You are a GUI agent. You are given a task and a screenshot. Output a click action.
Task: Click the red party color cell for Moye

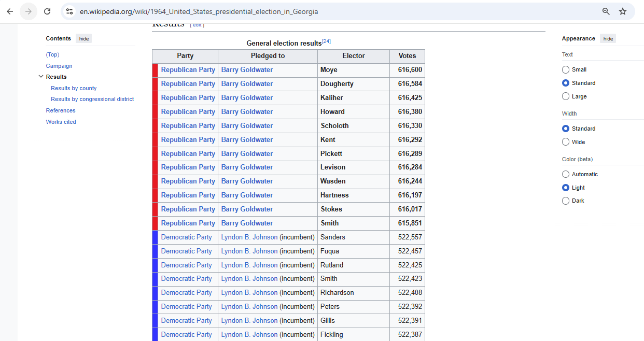click(155, 70)
